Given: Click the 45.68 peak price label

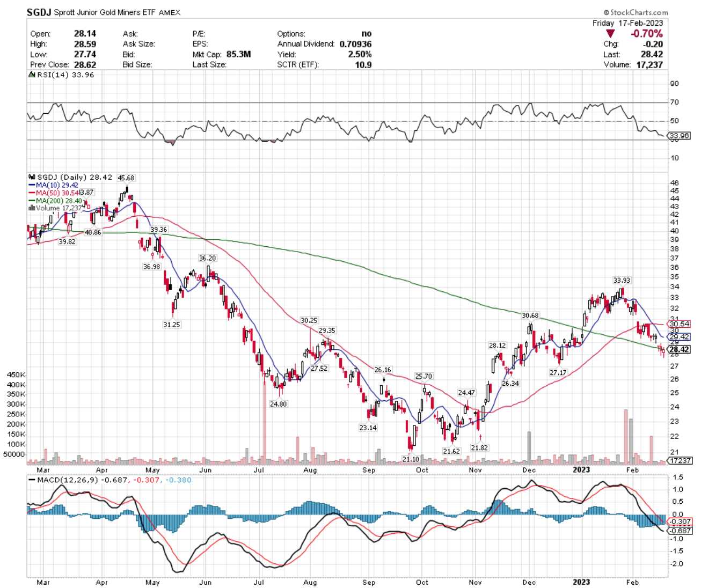Looking at the screenshot, I should click(x=126, y=178).
